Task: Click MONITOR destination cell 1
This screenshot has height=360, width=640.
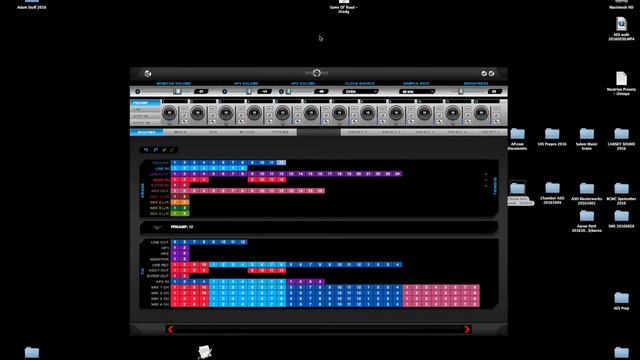Action: point(175,259)
